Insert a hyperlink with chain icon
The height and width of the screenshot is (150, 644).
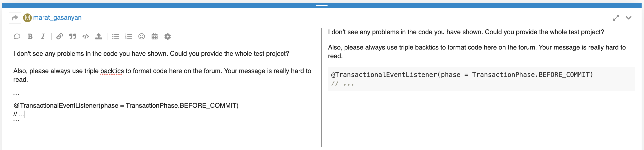coord(59,37)
